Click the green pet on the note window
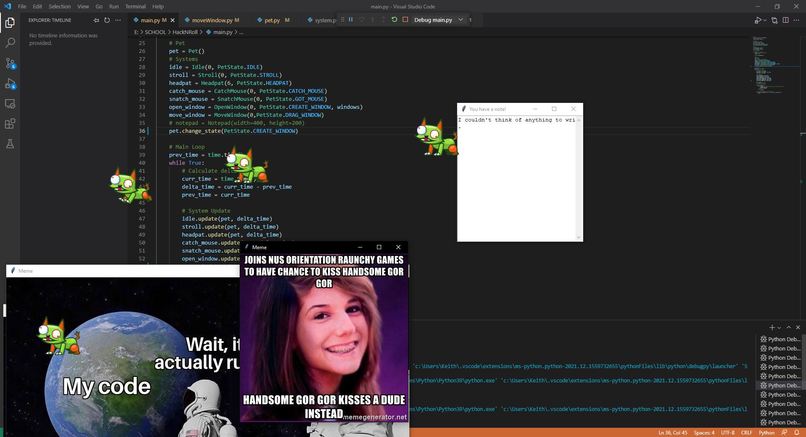This screenshot has height=437, width=806. [x=436, y=137]
